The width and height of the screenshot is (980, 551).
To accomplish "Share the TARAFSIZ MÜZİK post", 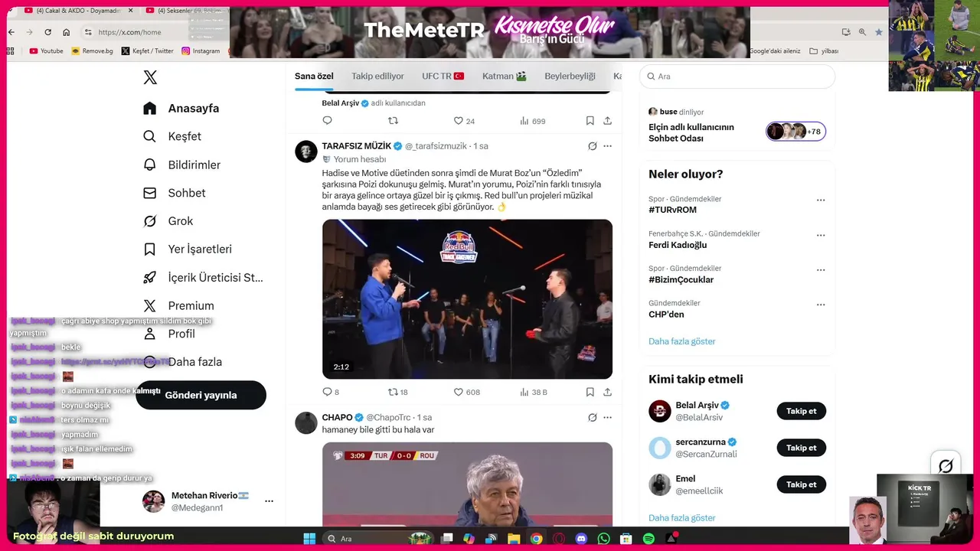I will coord(607,392).
